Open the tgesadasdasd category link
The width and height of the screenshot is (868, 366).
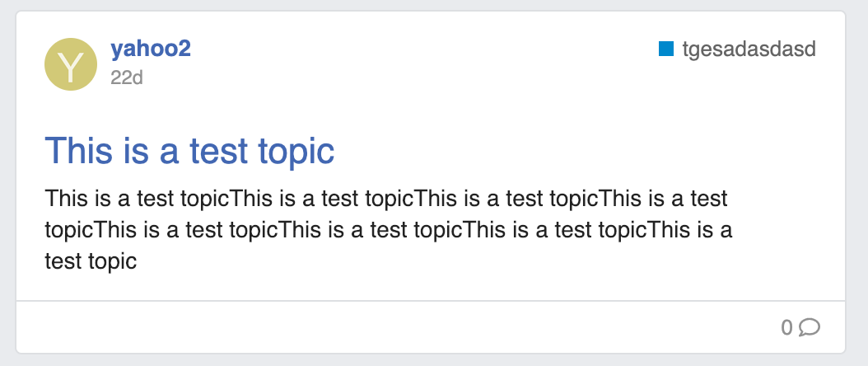coord(748,49)
